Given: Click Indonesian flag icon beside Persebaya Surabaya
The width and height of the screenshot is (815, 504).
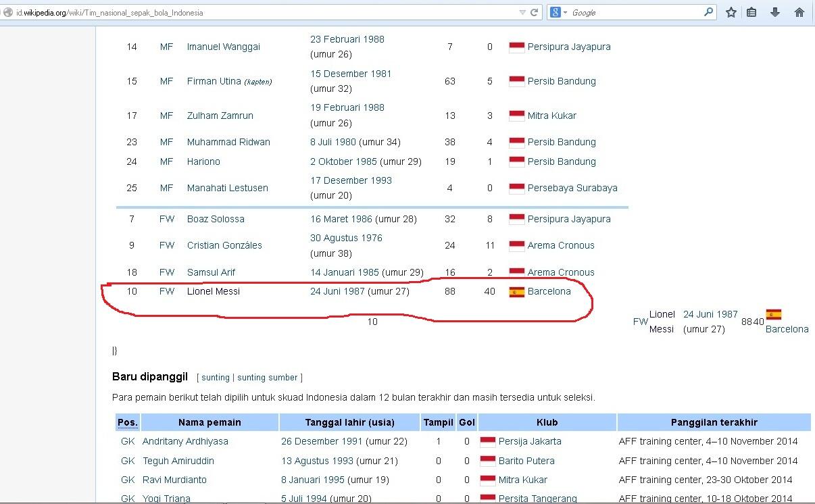Looking at the screenshot, I should click(x=517, y=188).
